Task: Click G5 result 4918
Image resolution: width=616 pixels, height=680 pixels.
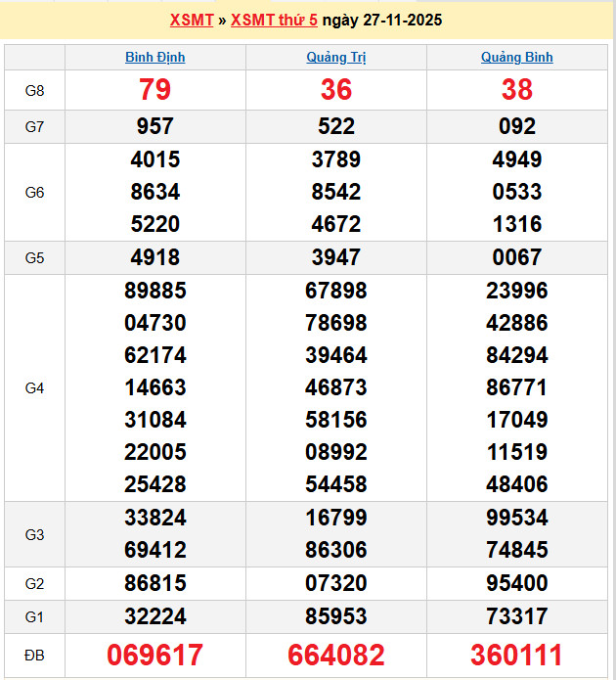Action: tap(154, 257)
